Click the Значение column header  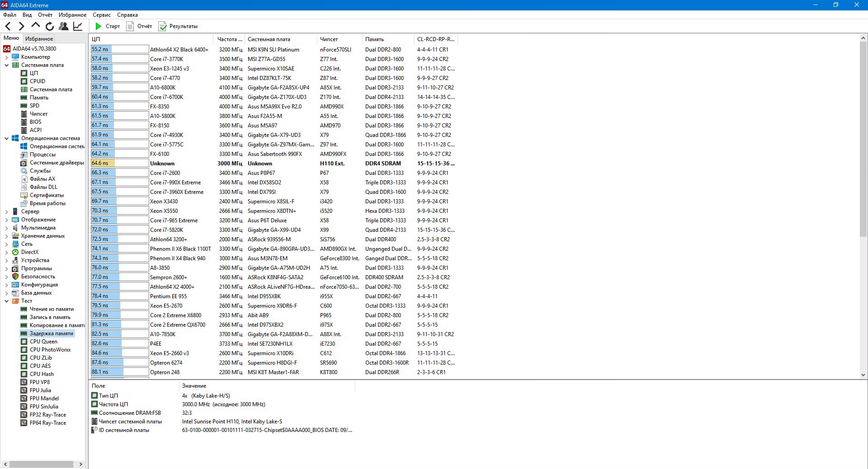point(267,386)
